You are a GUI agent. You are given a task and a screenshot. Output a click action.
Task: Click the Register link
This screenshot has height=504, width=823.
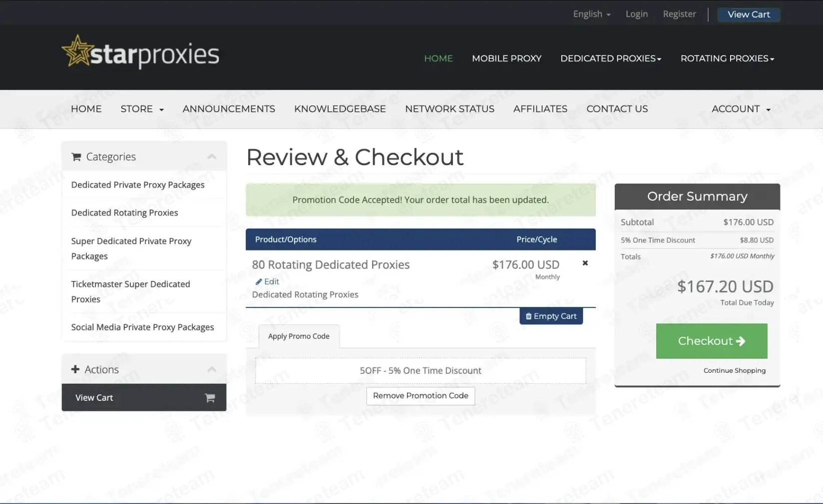coord(679,14)
